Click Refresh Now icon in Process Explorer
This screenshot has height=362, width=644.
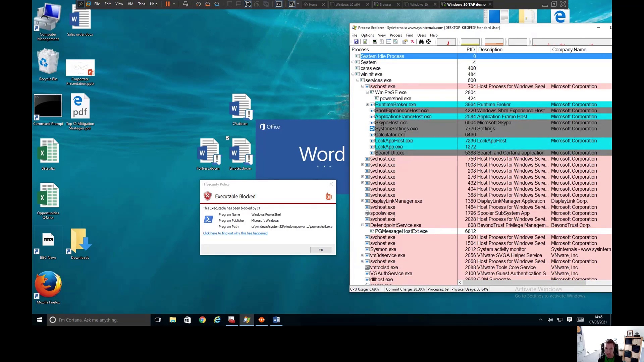click(x=365, y=42)
